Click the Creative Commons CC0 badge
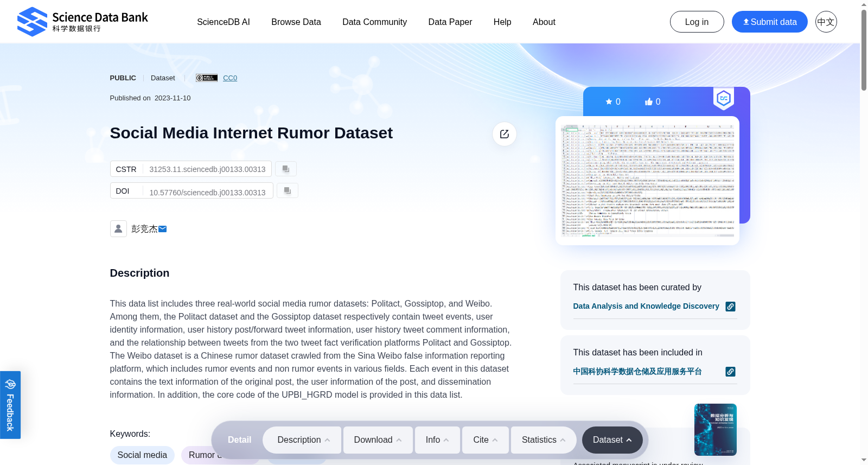Viewport: 868px width, 465px height. coord(207,78)
